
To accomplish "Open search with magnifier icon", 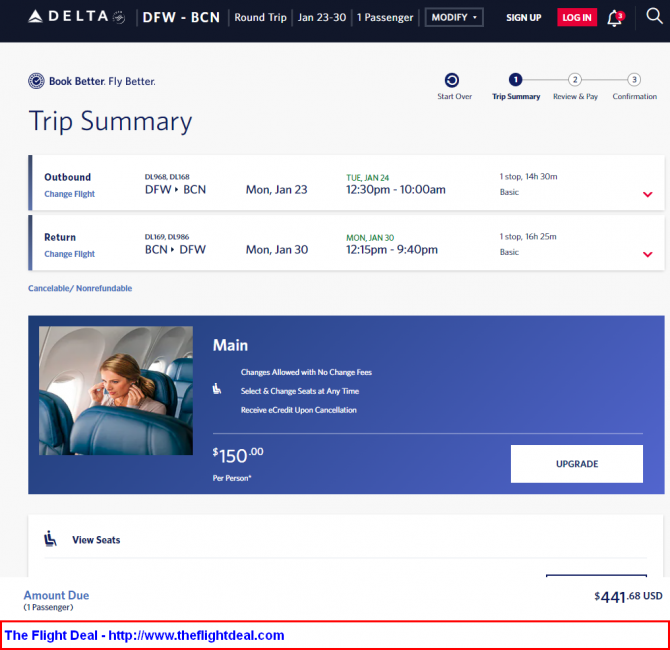I will 654,16.
